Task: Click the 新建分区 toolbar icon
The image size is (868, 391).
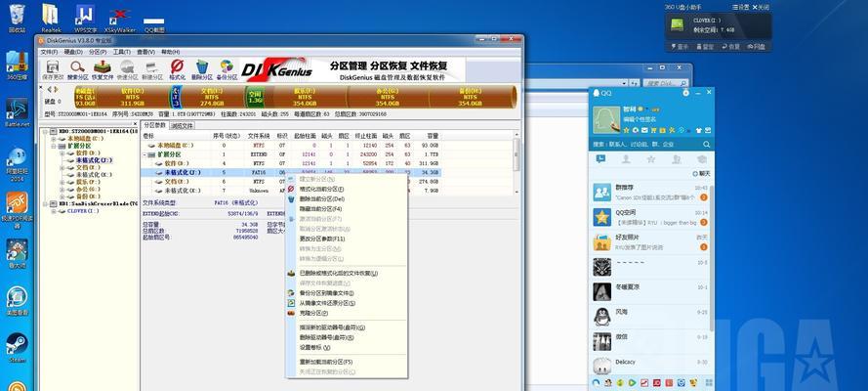Action: (152, 69)
